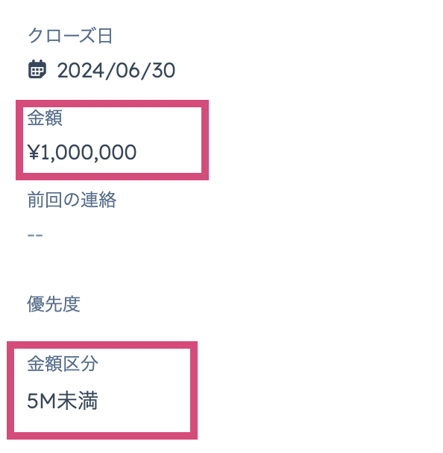Click the 金額区分 property label

click(63, 363)
